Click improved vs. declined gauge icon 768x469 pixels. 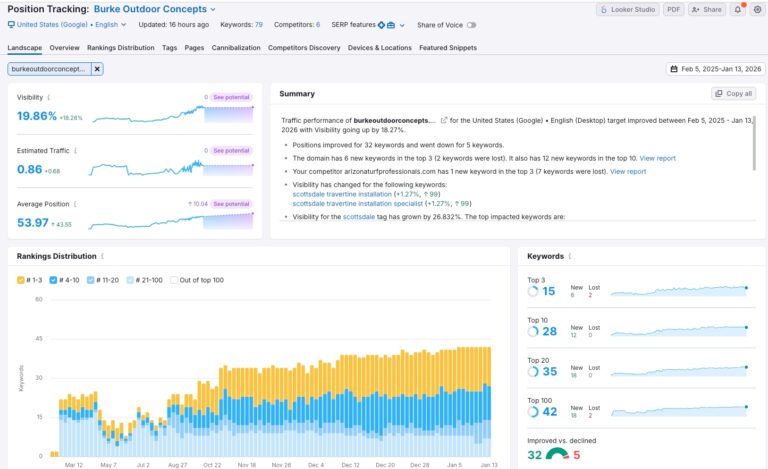point(557,454)
